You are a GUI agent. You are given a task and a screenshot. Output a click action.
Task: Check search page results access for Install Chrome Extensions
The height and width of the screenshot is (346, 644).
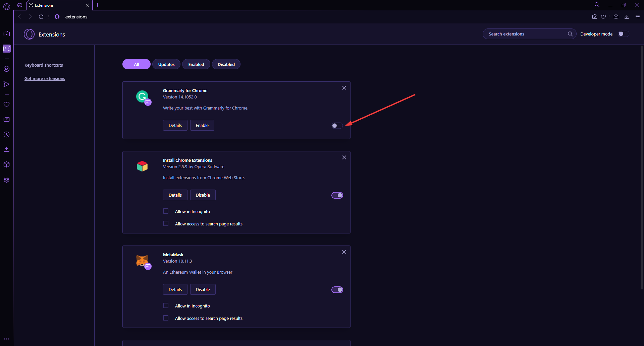tap(166, 223)
